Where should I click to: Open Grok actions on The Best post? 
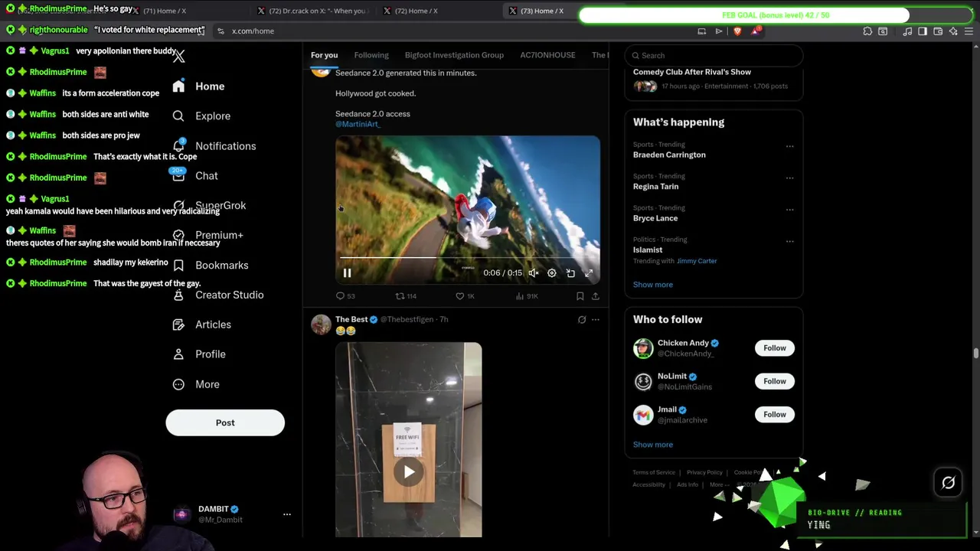tap(582, 320)
